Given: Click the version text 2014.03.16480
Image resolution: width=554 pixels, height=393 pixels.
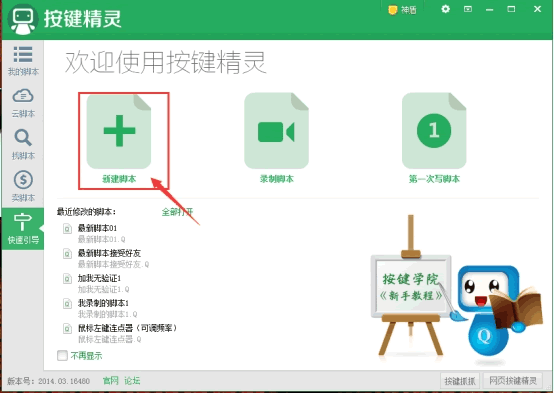Looking at the screenshot, I should click(64, 381).
